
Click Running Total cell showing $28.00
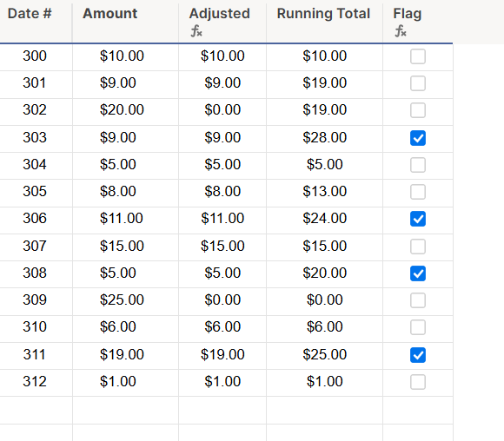pos(324,137)
